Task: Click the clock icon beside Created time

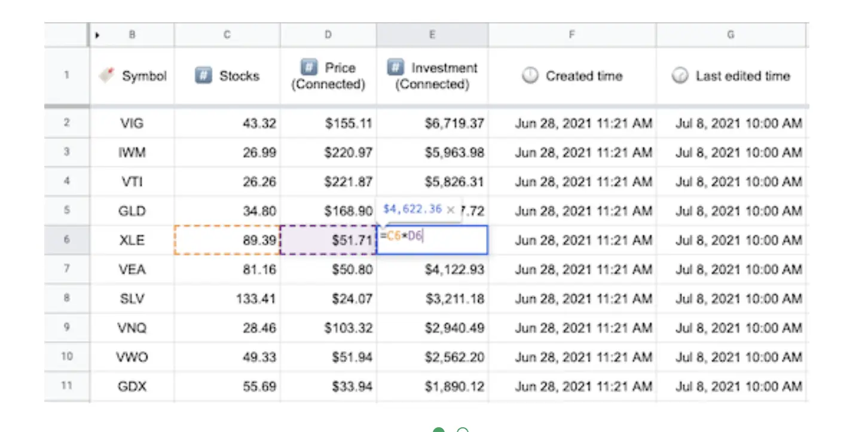Action: 530,76
